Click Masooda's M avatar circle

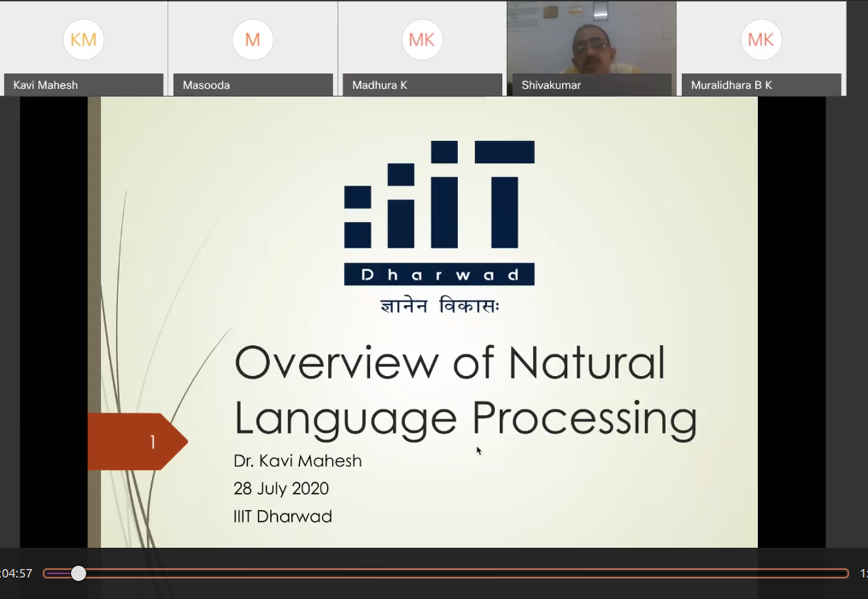click(253, 39)
